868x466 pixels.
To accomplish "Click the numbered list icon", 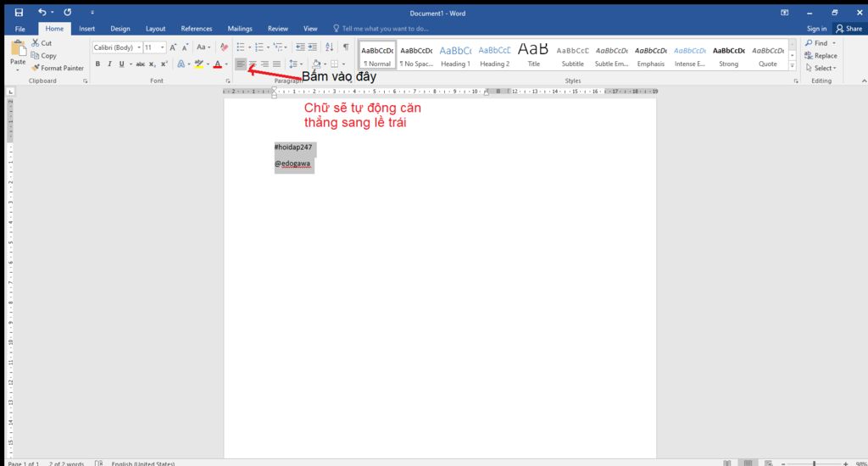I will [259, 47].
